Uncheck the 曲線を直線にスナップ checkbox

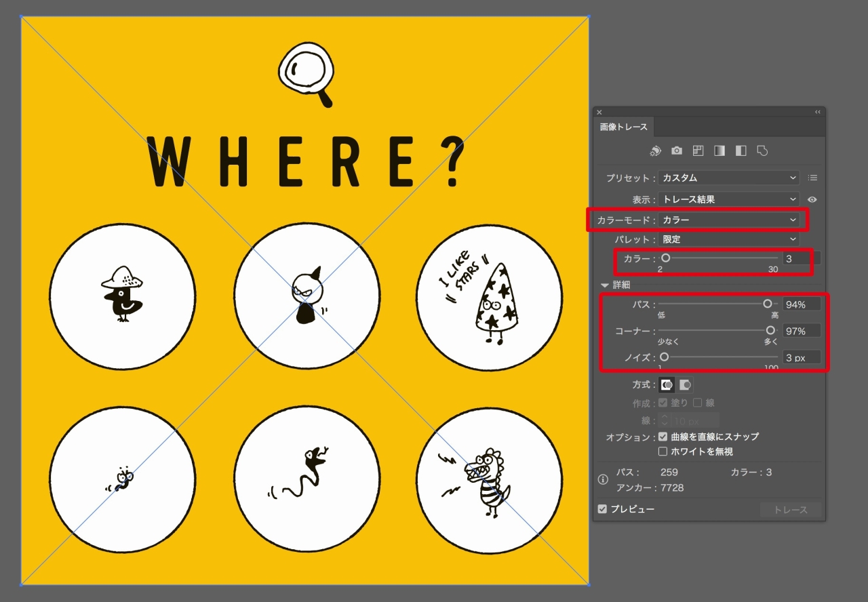click(663, 437)
